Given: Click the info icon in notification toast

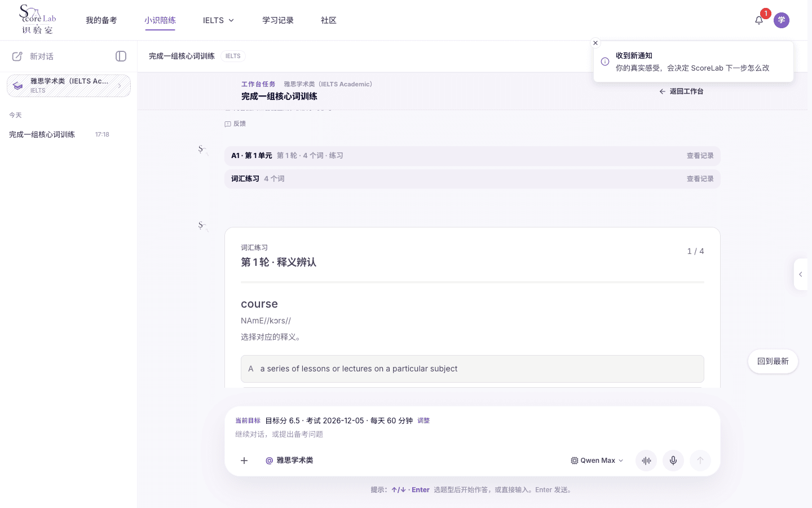Looking at the screenshot, I should [x=605, y=62].
